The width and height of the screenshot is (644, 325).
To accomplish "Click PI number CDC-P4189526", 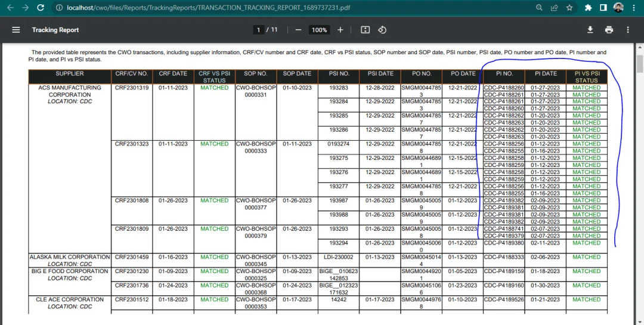I will pyautogui.click(x=504, y=299).
